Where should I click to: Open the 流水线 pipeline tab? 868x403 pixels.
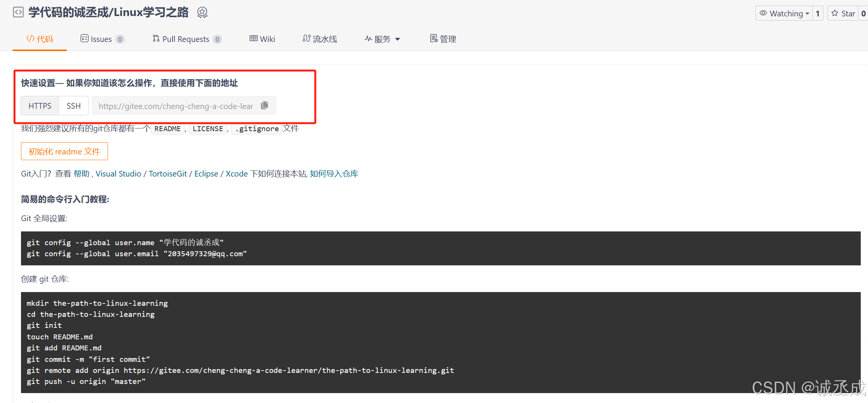pos(320,39)
